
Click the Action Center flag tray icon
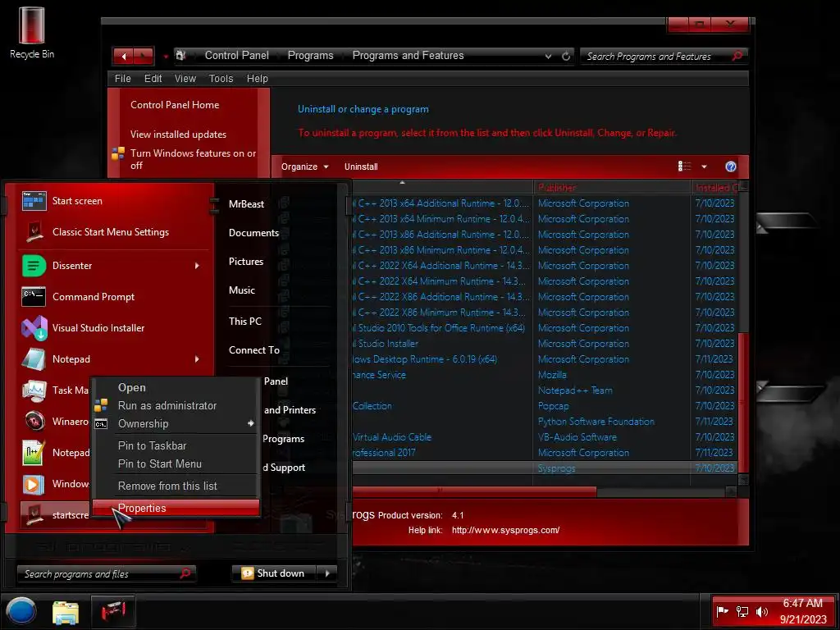coord(722,611)
